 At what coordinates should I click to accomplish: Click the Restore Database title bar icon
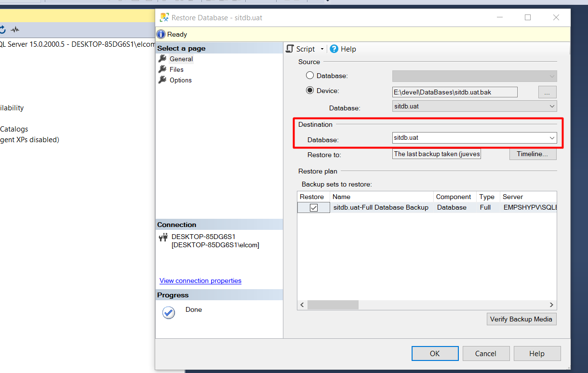tap(163, 18)
